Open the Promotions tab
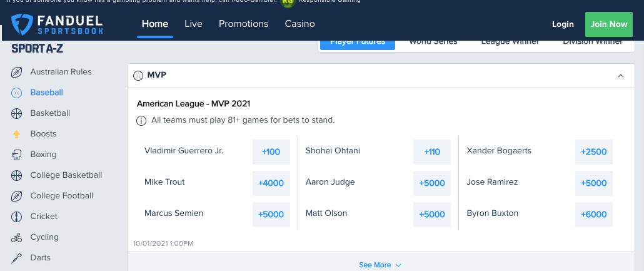The image size is (644, 271). [244, 24]
